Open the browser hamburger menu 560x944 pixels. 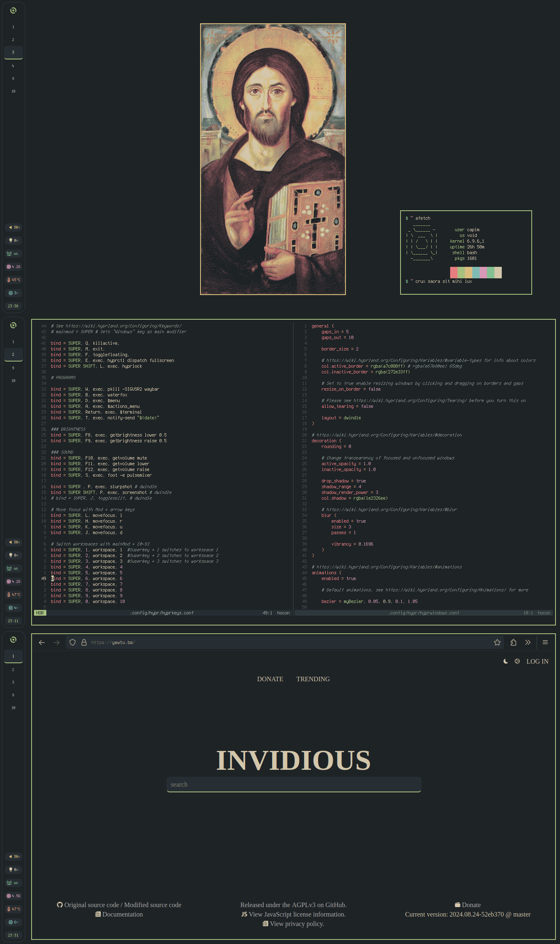tap(545, 642)
